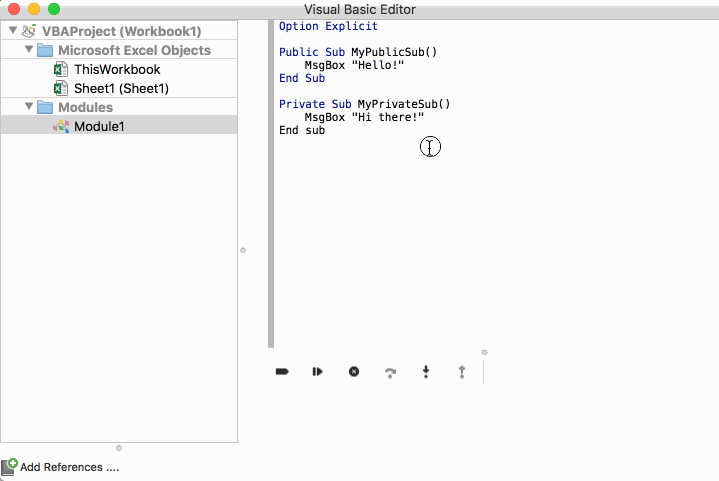Viewport: 719px width, 481px height.
Task: Click the ThisWorkbook Excel icon
Action: coord(61,69)
